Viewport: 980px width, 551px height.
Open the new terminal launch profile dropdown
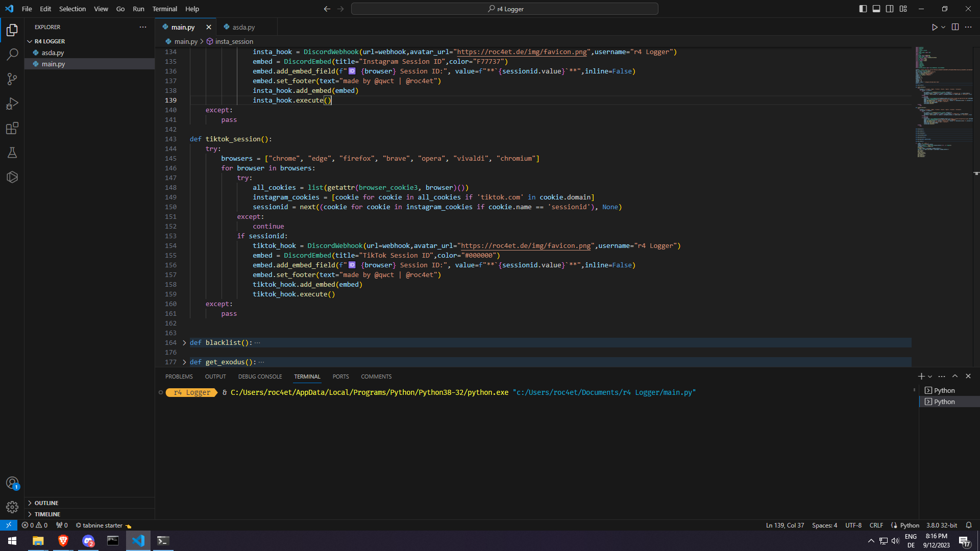pyautogui.click(x=930, y=377)
